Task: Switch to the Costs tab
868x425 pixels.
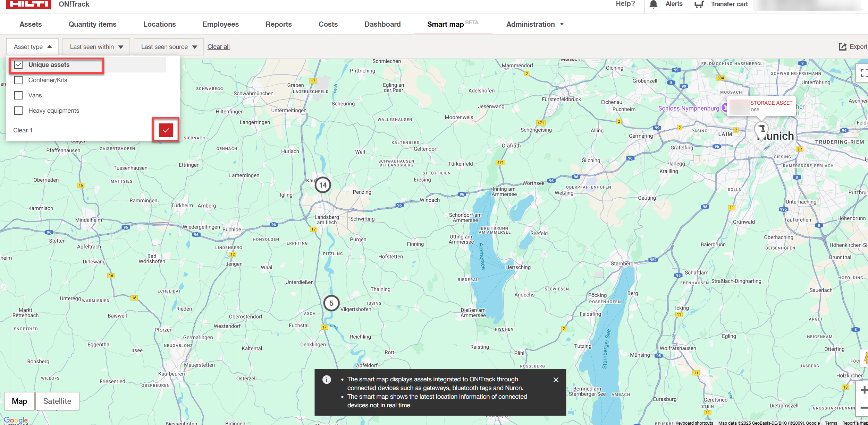Action: click(x=328, y=24)
